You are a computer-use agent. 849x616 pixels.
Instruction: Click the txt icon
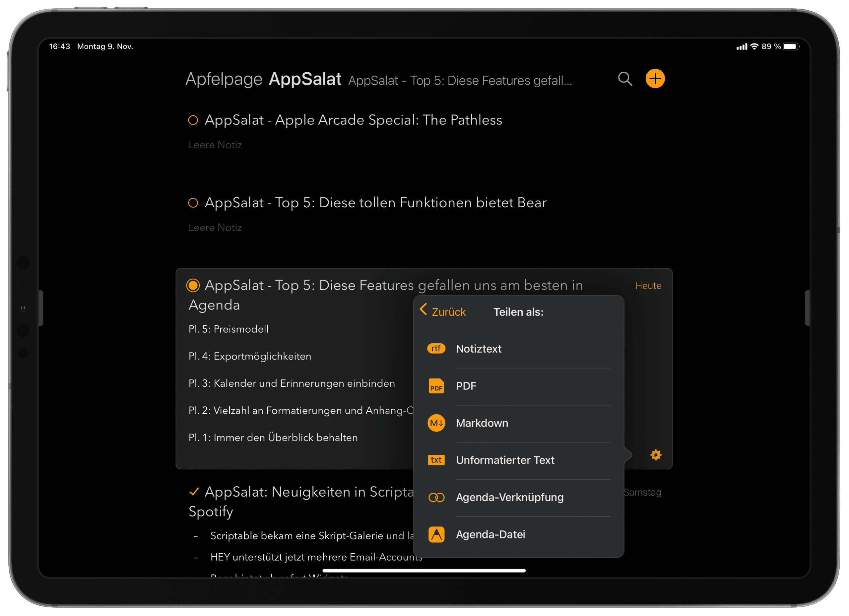436,460
